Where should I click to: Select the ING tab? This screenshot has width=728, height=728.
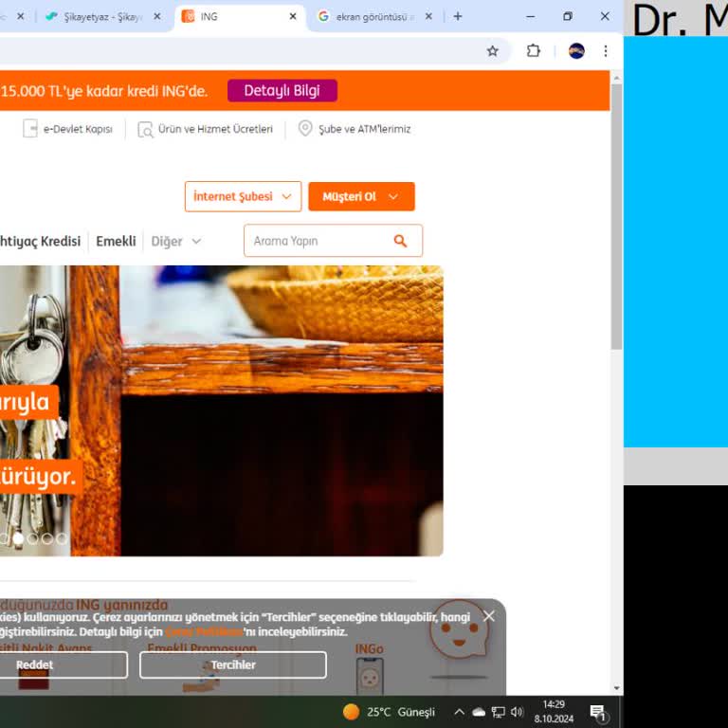pyautogui.click(x=240, y=17)
